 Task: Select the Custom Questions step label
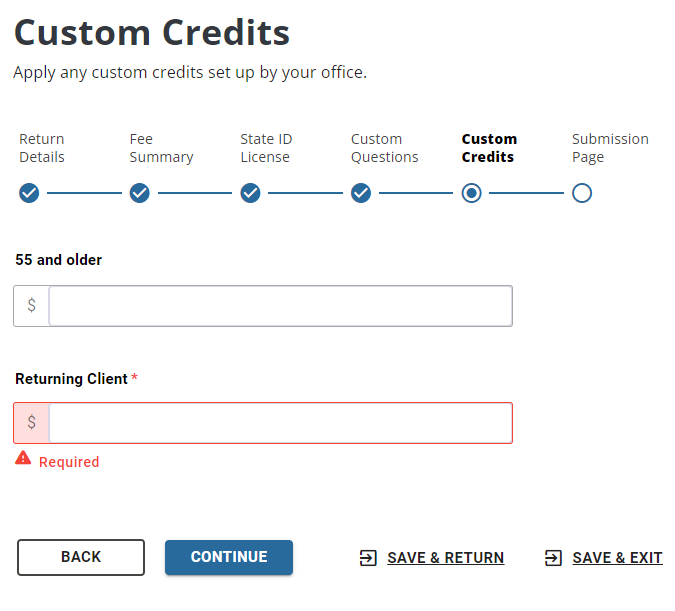[x=384, y=148]
